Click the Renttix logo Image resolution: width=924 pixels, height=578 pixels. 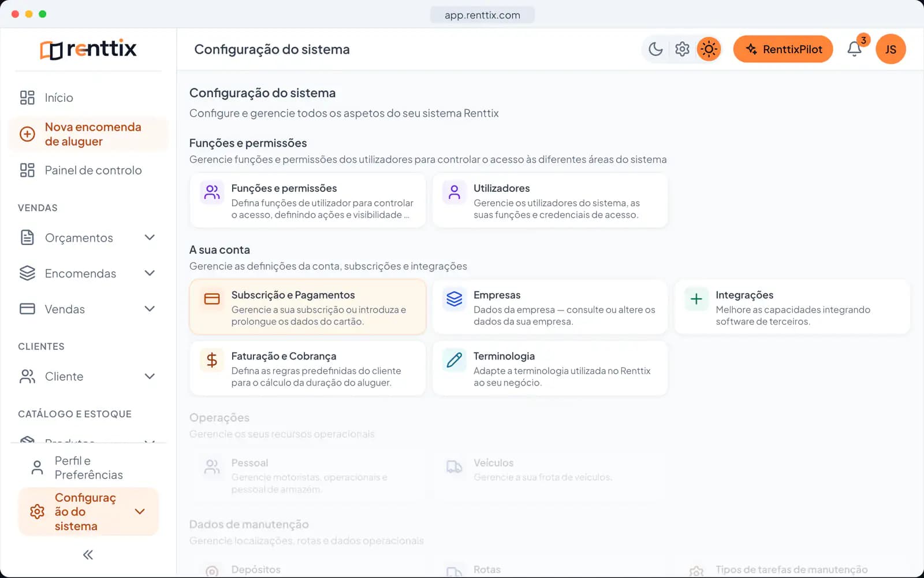[88, 49]
